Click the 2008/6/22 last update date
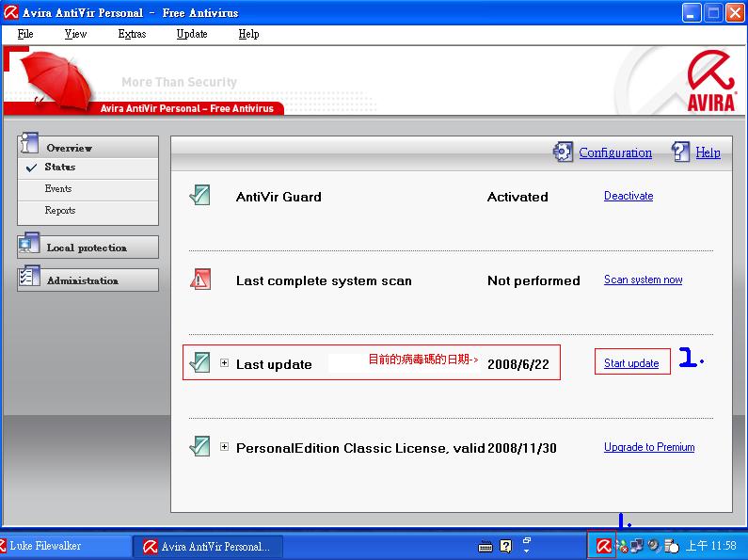 [x=518, y=364]
